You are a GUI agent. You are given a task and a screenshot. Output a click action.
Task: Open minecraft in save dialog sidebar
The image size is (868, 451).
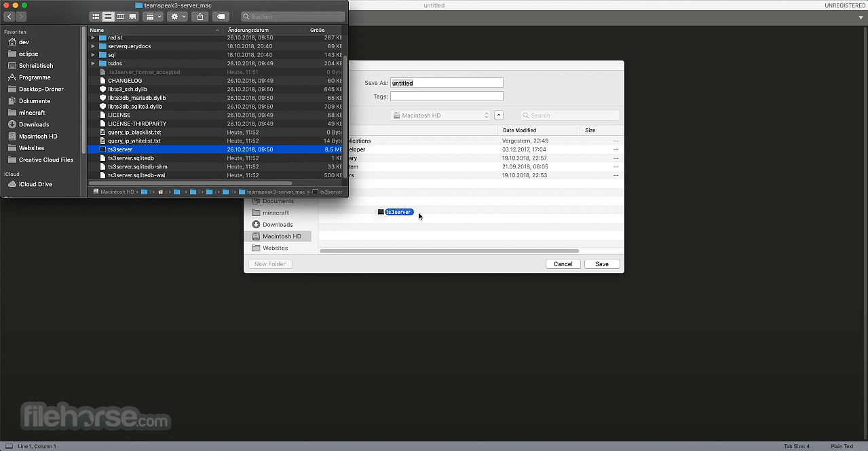click(276, 213)
